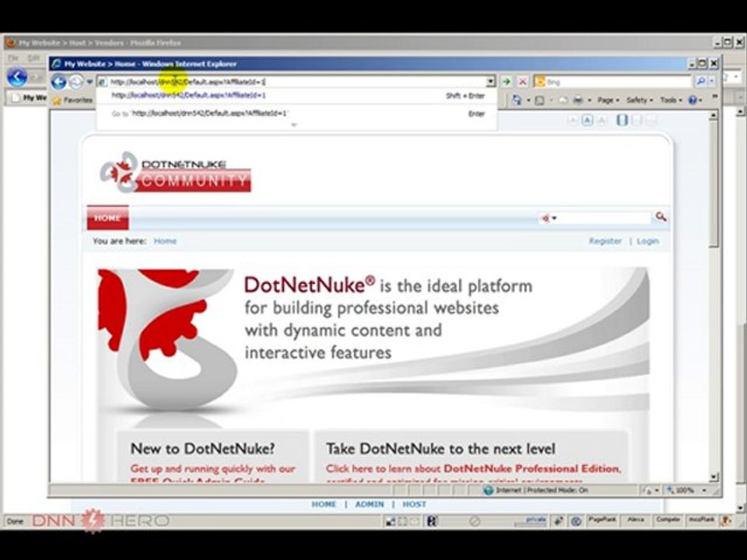Screen dimensions: 747x560
Task: Click the Bing search box
Action: (614, 82)
